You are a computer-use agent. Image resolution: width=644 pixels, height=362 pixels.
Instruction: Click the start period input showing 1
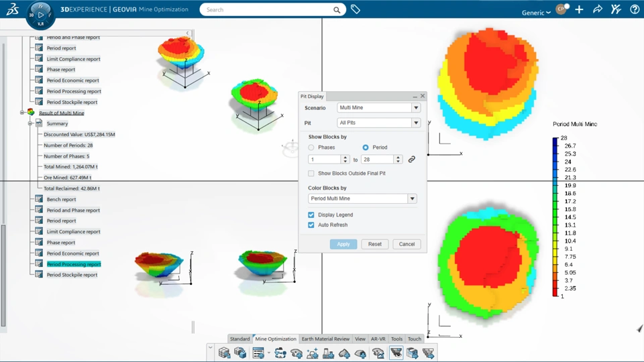(325, 160)
